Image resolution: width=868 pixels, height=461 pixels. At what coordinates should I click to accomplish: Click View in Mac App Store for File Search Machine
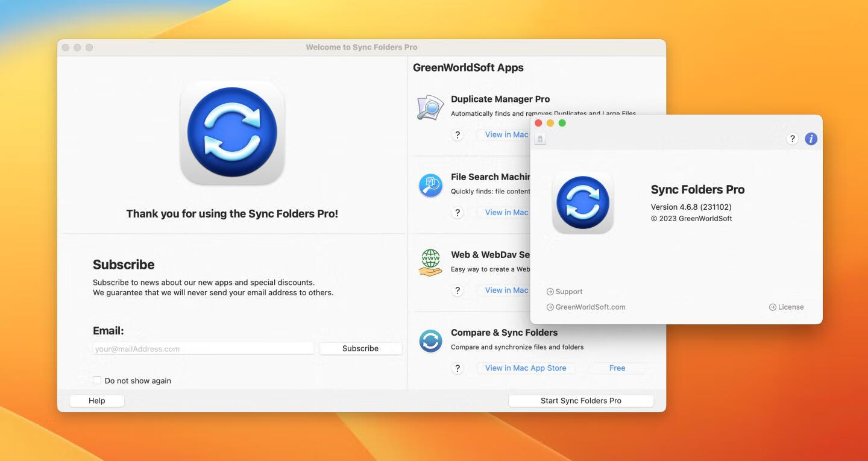(504, 213)
